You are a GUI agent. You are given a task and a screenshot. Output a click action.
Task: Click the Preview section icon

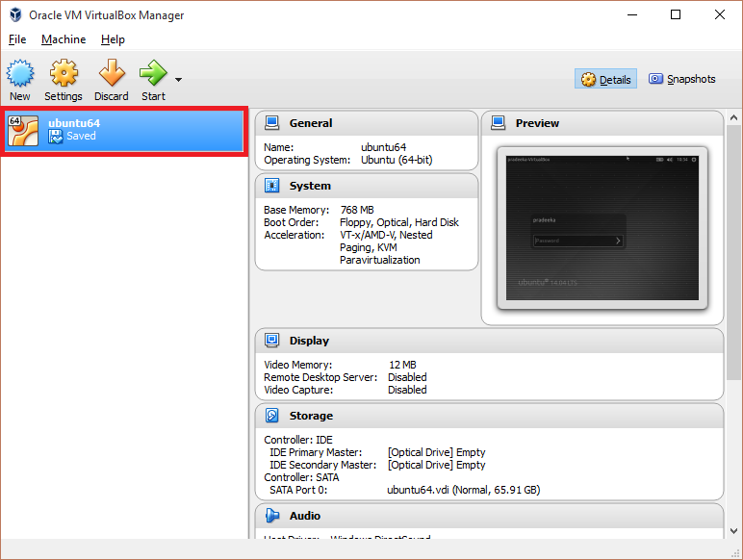(x=499, y=123)
